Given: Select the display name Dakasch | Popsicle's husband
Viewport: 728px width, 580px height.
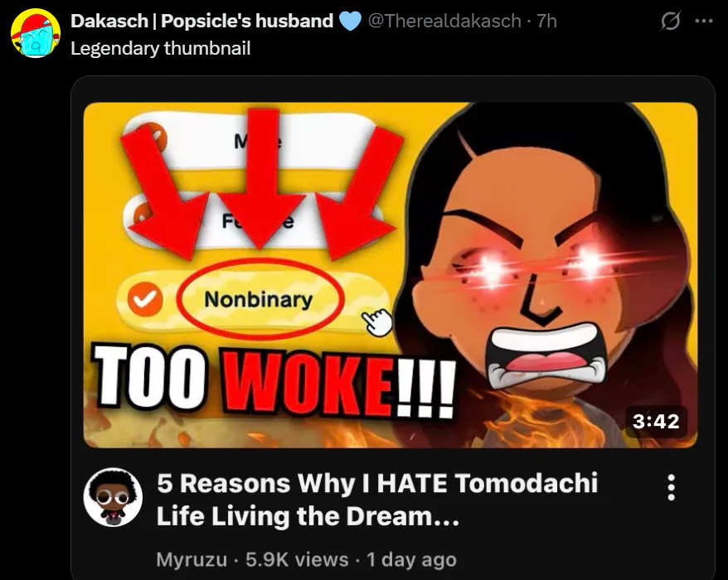Looking at the screenshot, I should pyautogui.click(x=202, y=21).
